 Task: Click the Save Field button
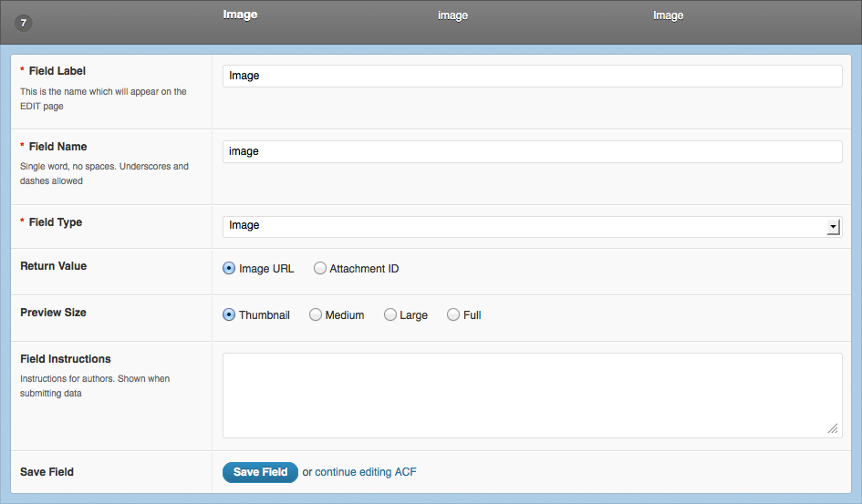[x=260, y=472]
